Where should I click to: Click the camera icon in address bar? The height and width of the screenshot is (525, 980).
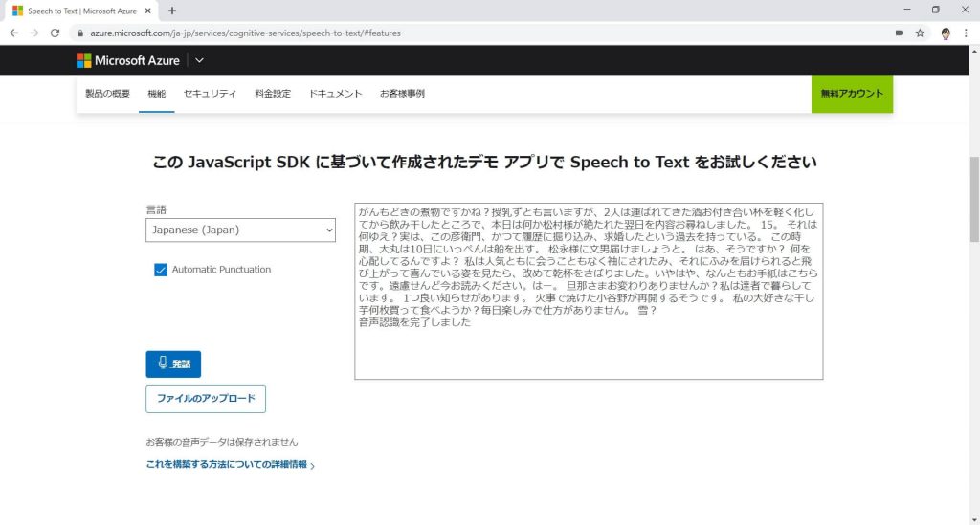tap(900, 33)
